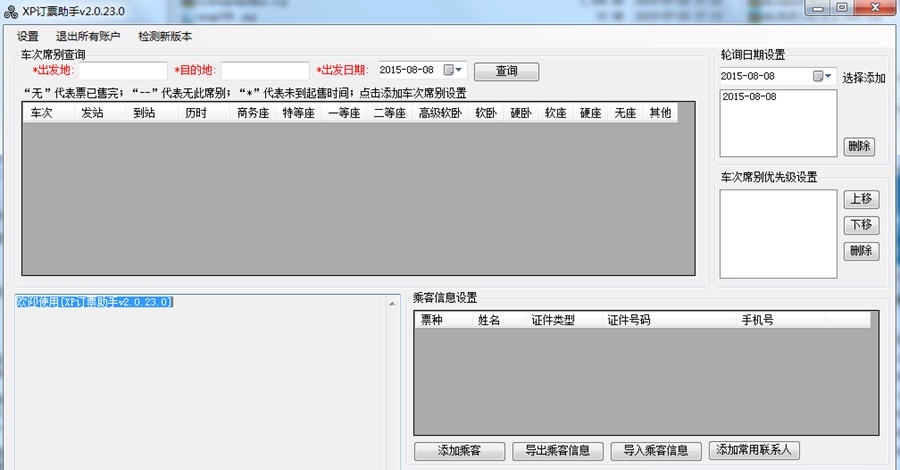Click 检测新版本 menu item
The width and height of the screenshot is (900, 470).
click(165, 36)
